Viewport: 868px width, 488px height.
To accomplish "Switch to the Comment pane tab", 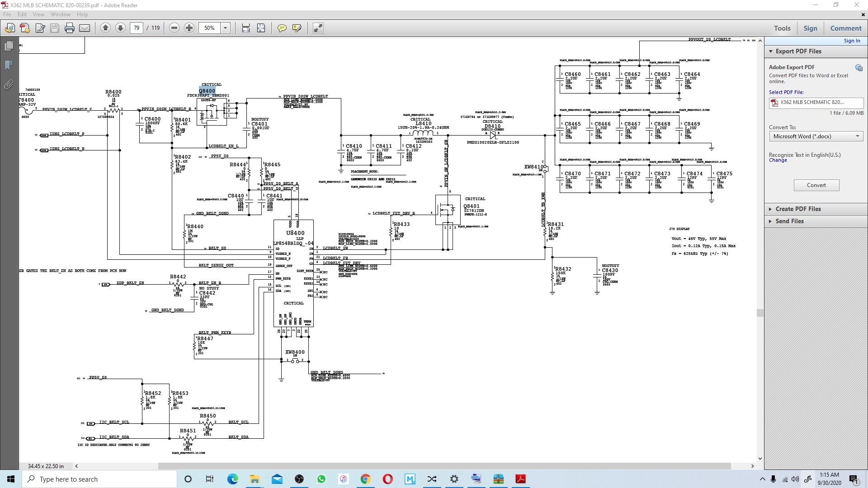I will pos(845,28).
